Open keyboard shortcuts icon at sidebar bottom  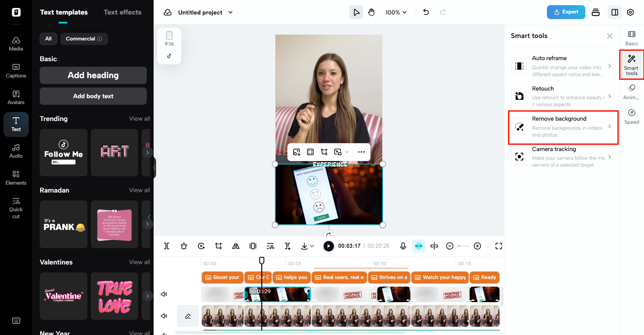coord(16,320)
